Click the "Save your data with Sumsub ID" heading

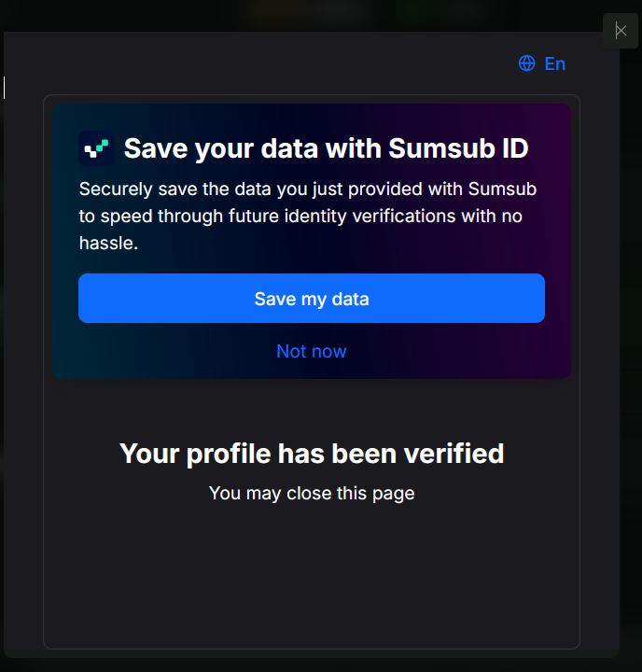[x=326, y=148]
